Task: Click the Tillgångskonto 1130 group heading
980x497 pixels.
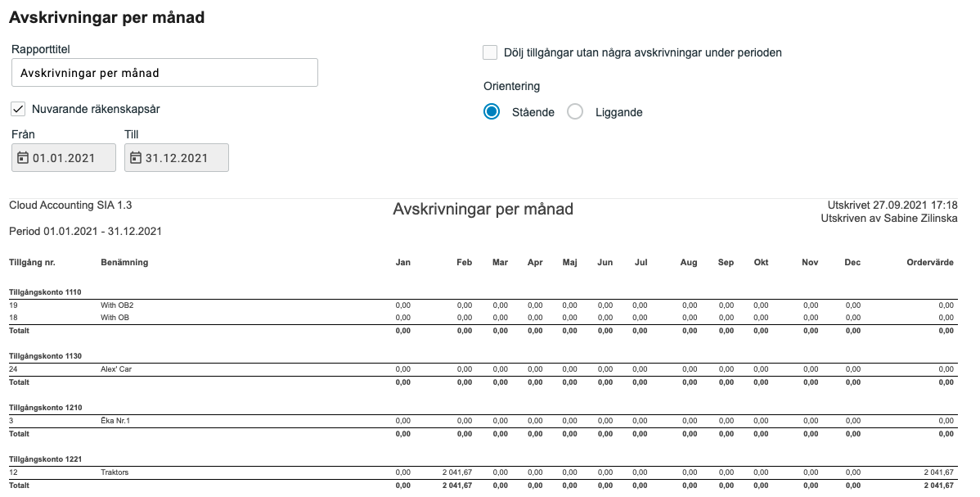Action: [45, 356]
